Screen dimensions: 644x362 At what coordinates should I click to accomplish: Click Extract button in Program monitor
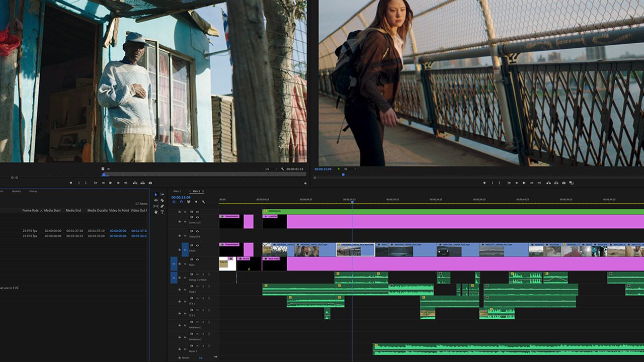556,183
